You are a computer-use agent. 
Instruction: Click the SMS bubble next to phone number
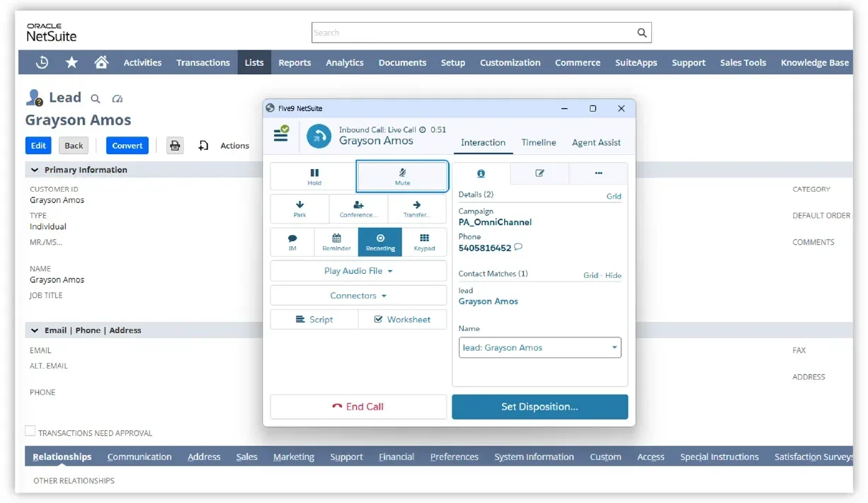click(x=518, y=248)
